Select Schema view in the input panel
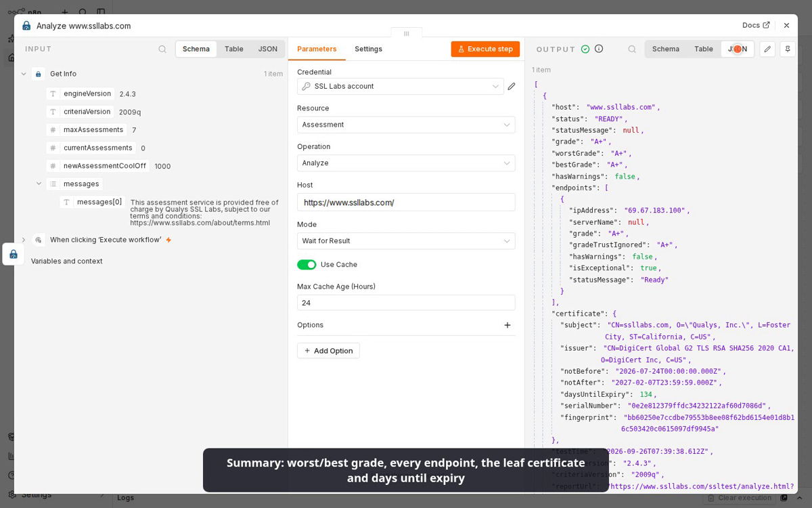Image resolution: width=812 pixels, height=508 pixels. click(196, 49)
